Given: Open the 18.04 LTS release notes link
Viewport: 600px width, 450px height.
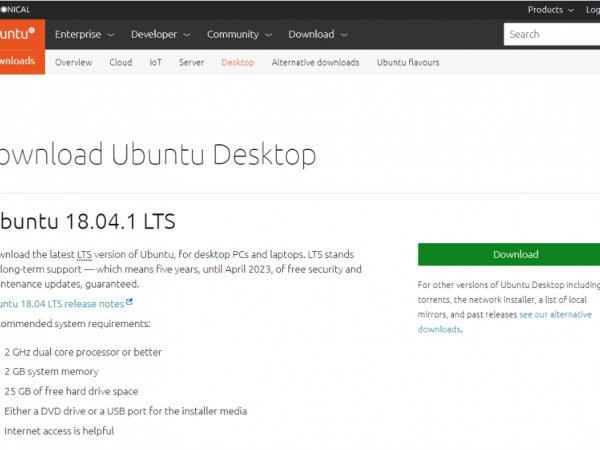Looking at the screenshot, I should tap(60, 303).
